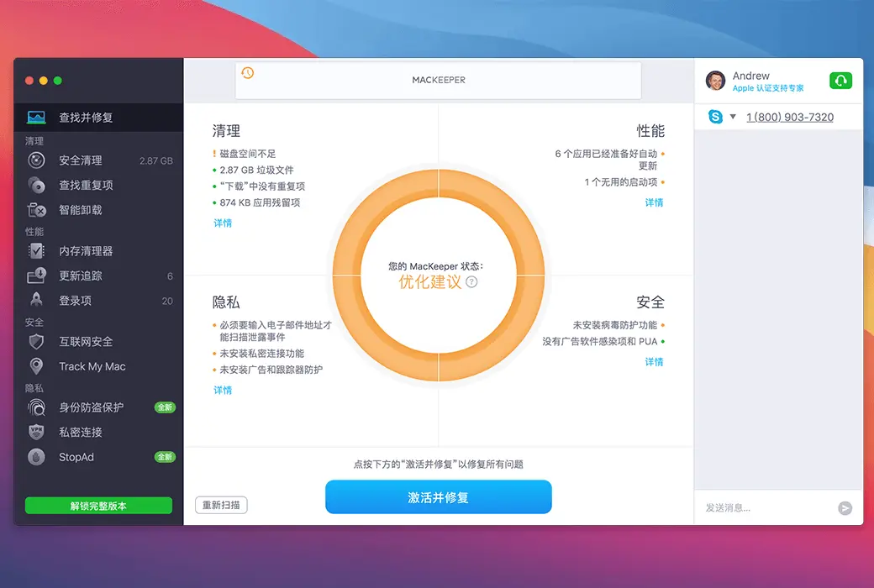The height and width of the screenshot is (588, 874).
Task: Open 详情 link under 清理
Action: click(x=223, y=223)
